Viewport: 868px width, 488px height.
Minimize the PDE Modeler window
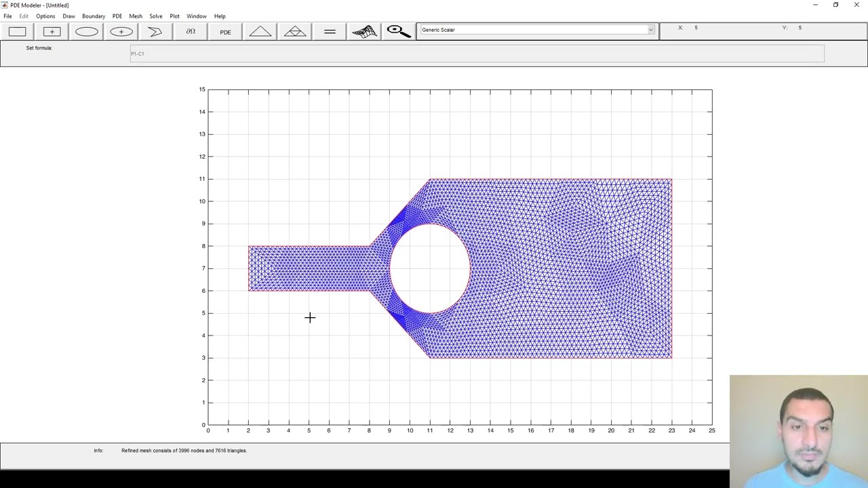click(815, 5)
